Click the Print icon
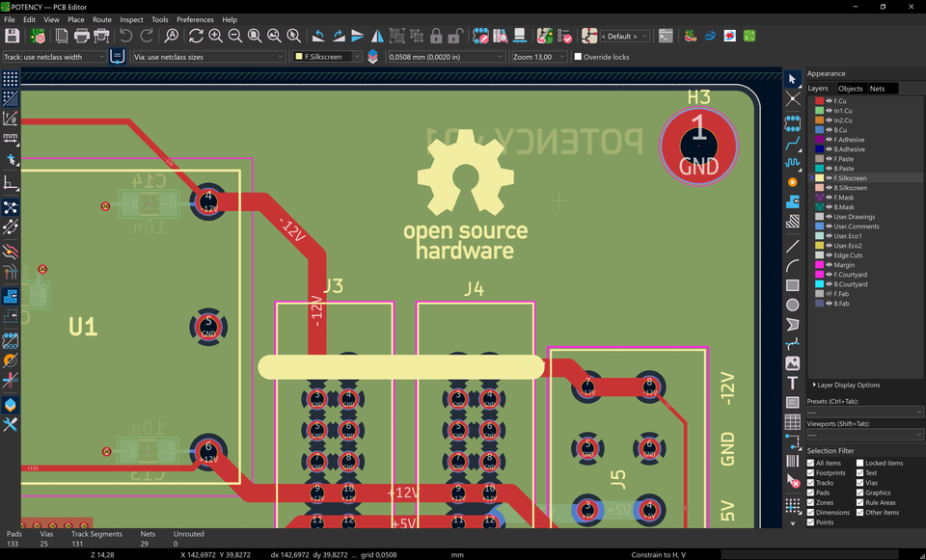926x560 pixels. coord(81,36)
